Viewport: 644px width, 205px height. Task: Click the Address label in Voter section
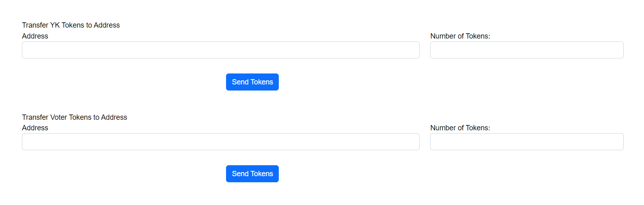(x=35, y=128)
